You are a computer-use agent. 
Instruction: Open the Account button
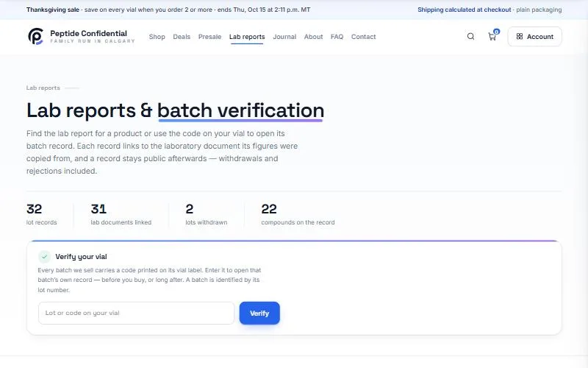(x=534, y=36)
